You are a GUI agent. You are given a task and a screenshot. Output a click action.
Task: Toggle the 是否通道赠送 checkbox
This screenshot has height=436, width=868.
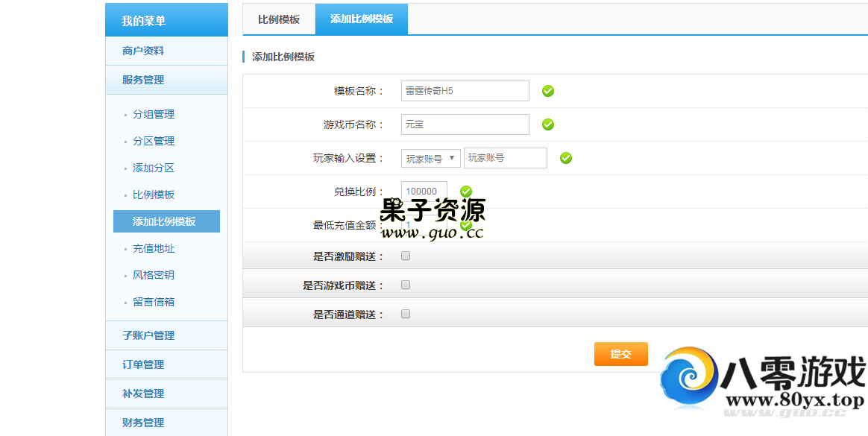(406, 314)
